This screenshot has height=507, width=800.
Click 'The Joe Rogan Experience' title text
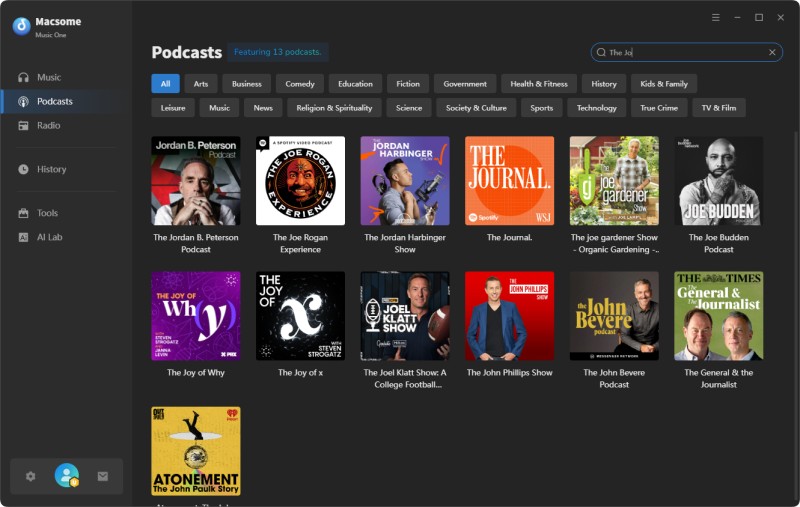(301, 243)
